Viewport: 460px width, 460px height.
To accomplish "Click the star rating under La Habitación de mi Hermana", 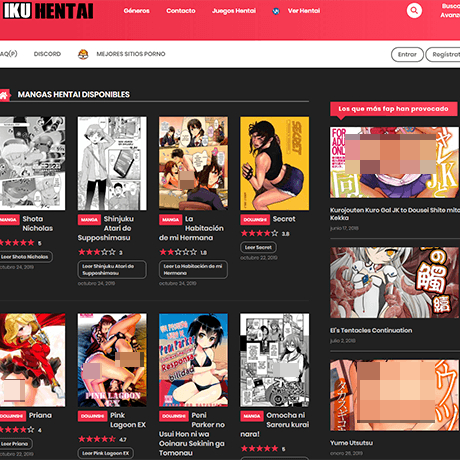I will click(x=178, y=252).
